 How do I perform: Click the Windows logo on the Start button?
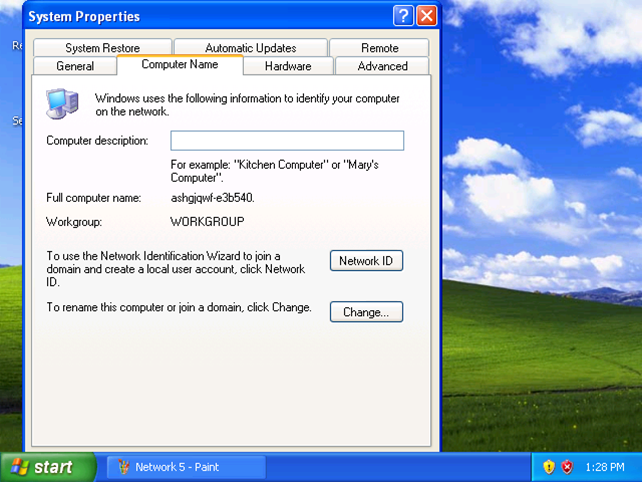pos(20,467)
